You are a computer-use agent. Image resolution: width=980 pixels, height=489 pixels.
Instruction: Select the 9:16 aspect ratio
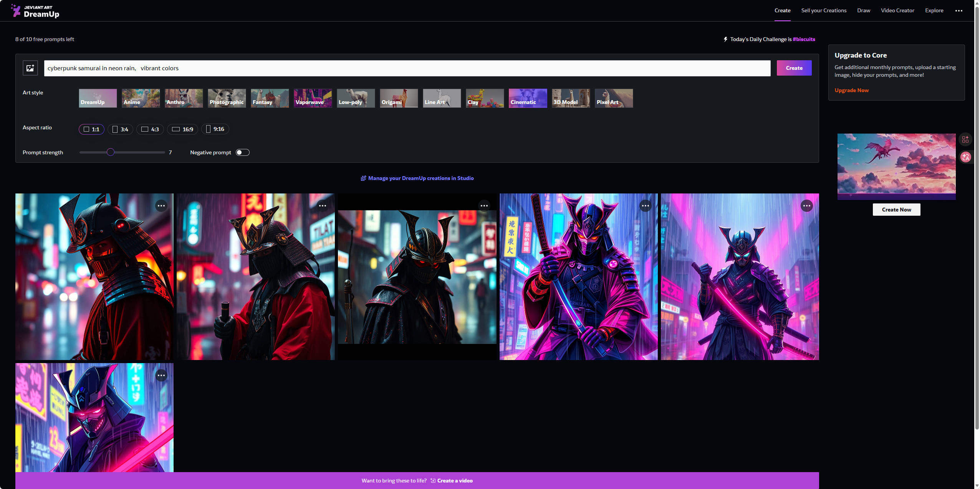click(215, 129)
